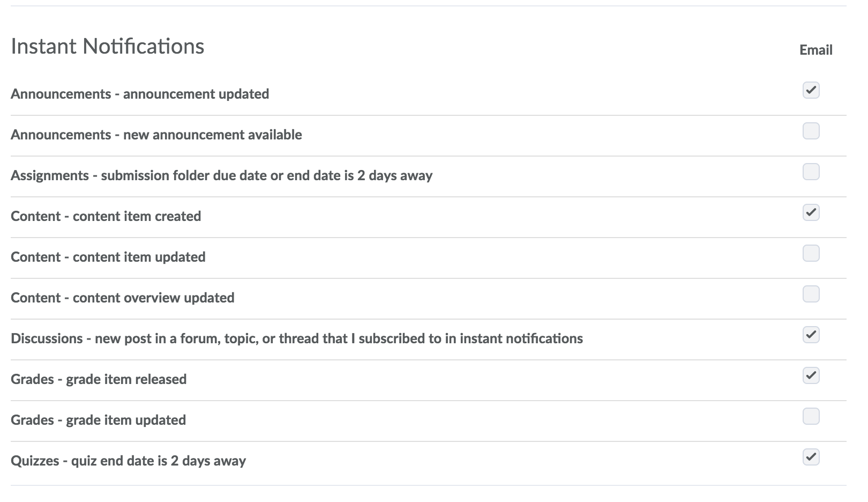Click the Discussions new post notification label

pyautogui.click(x=296, y=338)
